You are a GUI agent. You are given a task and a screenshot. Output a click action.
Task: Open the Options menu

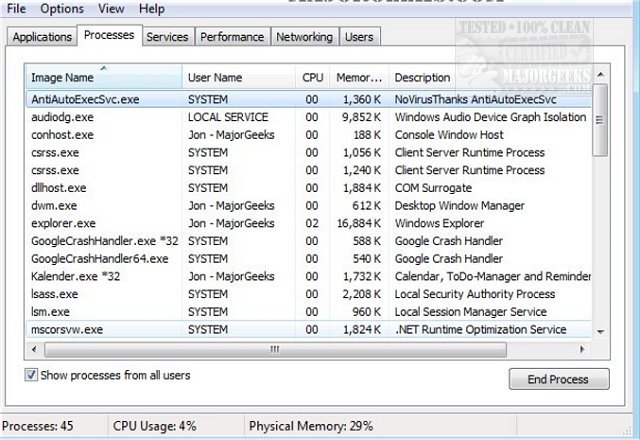(x=62, y=8)
